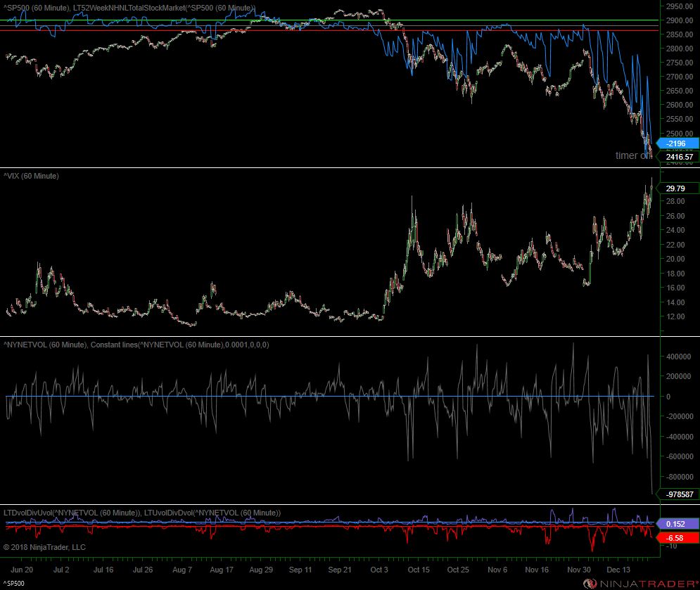Click the 2416.57 last price marker
The height and width of the screenshot is (590, 700).
[x=678, y=157]
